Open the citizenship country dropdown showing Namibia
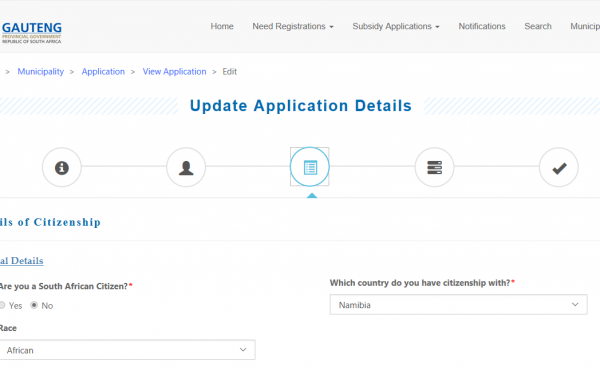This screenshot has height=370, width=600. pyautogui.click(x=458, y=305)
